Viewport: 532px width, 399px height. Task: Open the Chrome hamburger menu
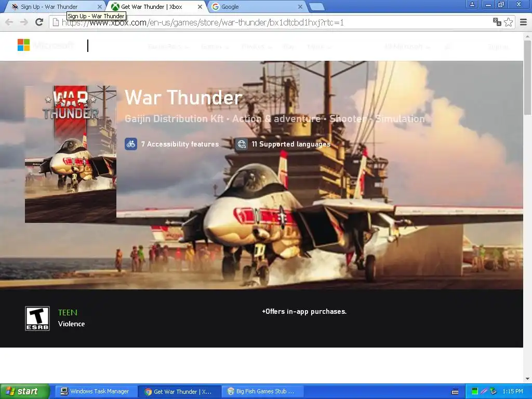click(x=524, y=22)
